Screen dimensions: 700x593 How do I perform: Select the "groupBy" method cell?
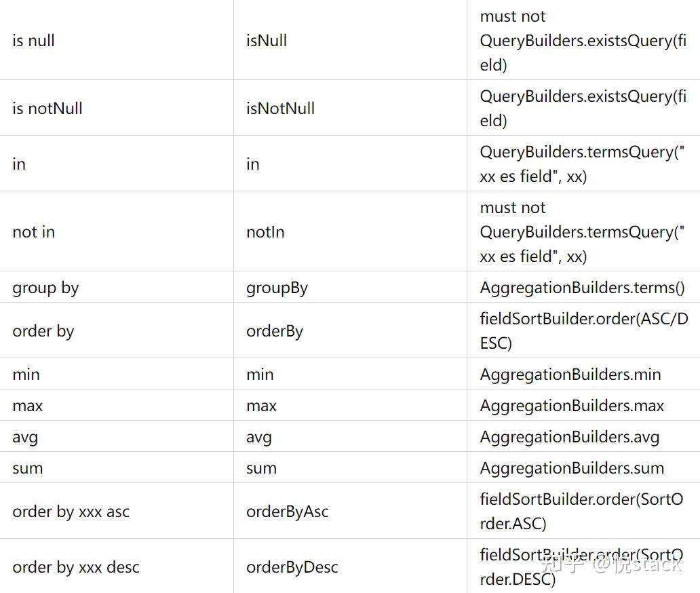coord(277,288)
